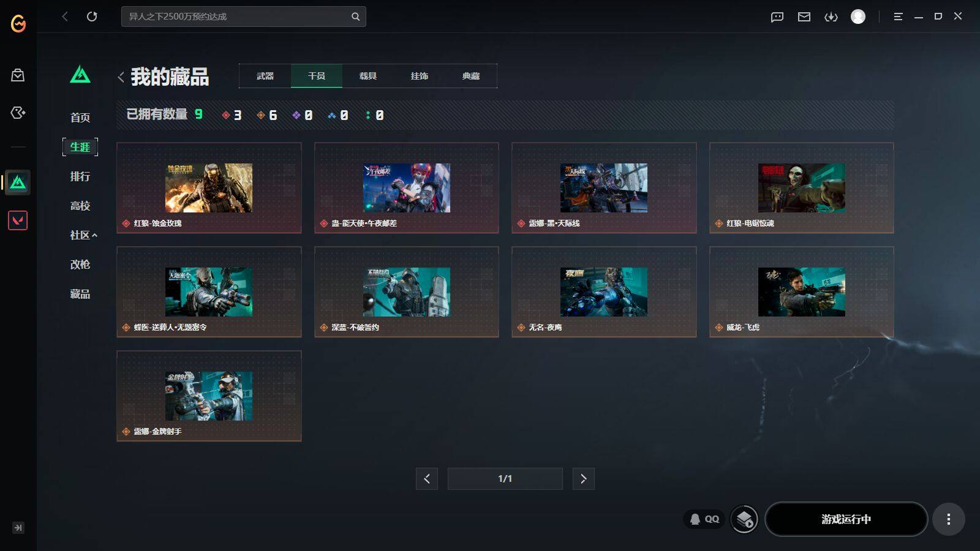Viewport: 980px width, 551px height.
Task: Go back using the top bar arrow
Action: tap(65, 17)
